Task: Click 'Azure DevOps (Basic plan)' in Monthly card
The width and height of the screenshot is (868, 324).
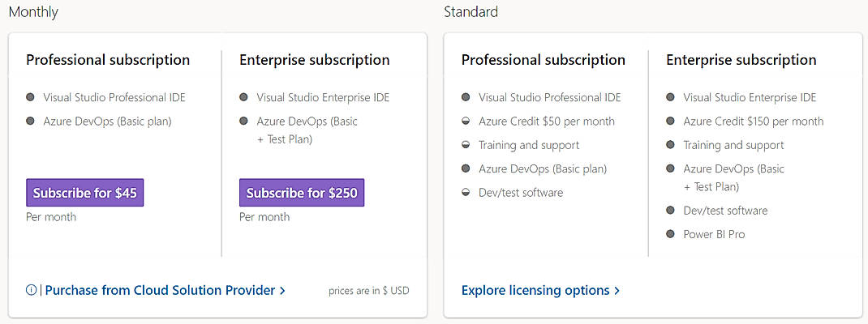Action: (x=107, y=121)
